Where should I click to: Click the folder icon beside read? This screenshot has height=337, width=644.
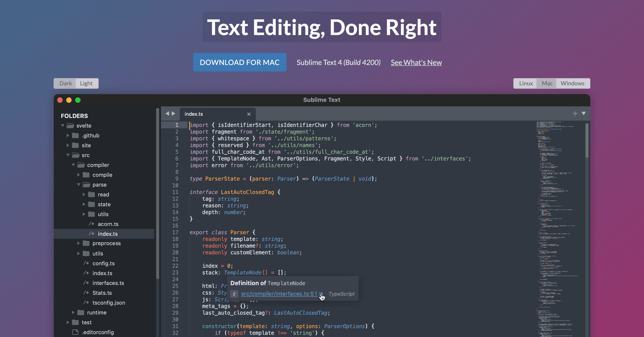point(92,194)
